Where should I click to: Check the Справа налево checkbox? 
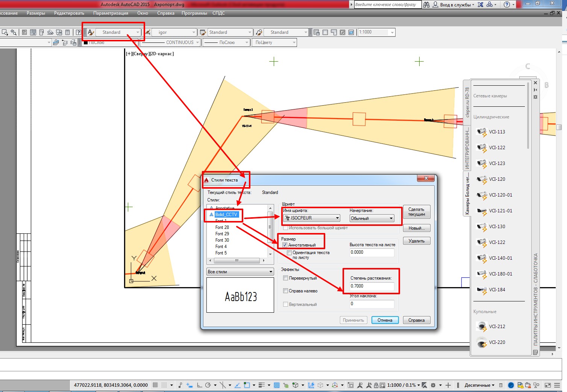[x=286, y=291]
